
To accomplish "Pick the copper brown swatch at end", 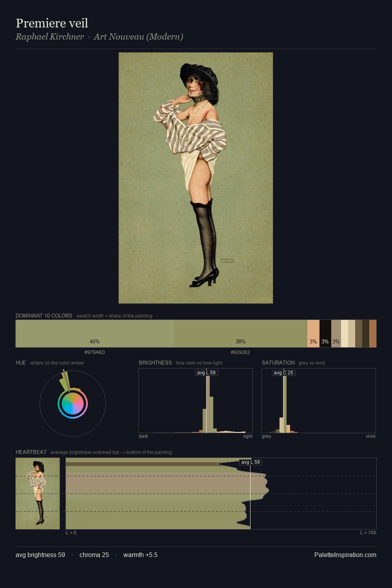I will (373, 334).
